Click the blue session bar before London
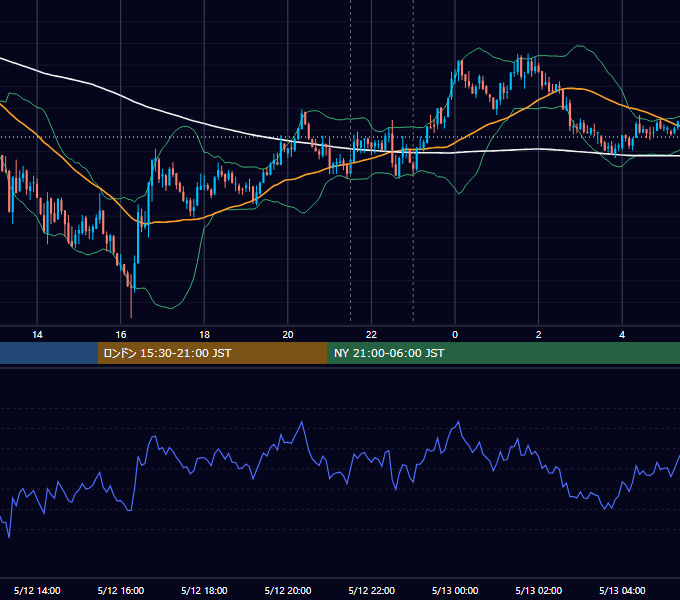This screenshot has width=680, height=600. (x=49, y=353)
